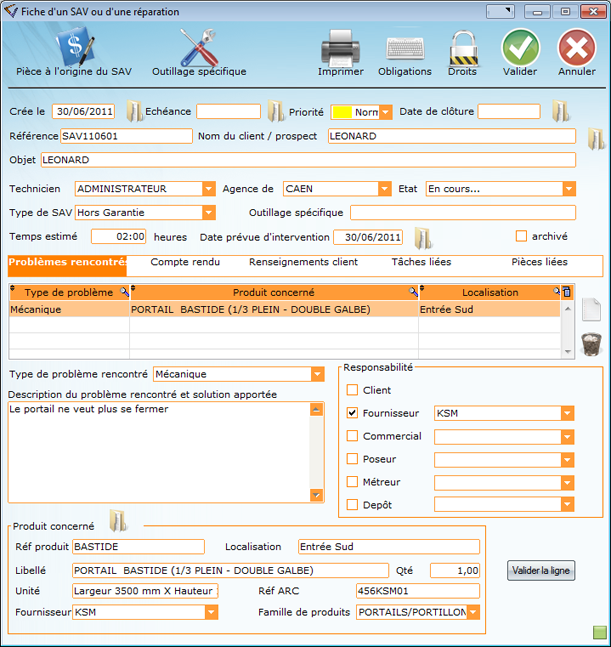
Task: Open the Agence de CAEN dropdown
Action: 385,189
